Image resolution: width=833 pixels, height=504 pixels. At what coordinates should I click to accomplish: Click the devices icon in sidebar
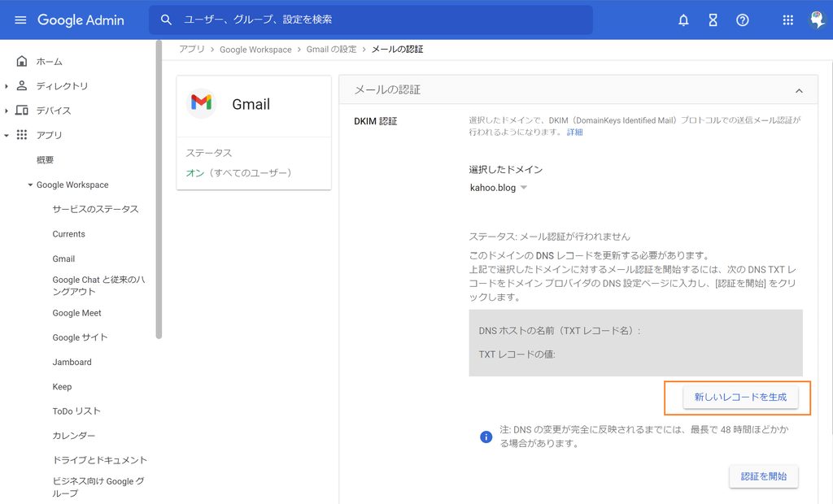[x=22, y=110]
